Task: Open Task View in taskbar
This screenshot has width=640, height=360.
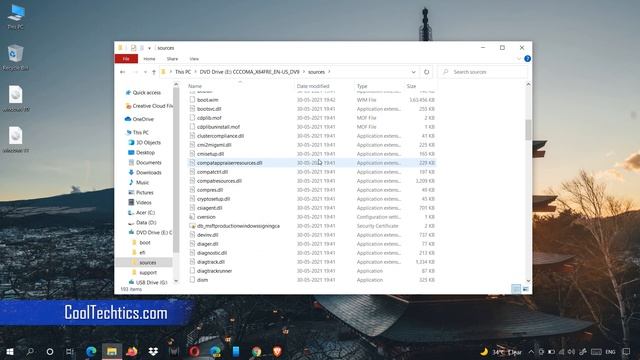Action: point(70,351)
